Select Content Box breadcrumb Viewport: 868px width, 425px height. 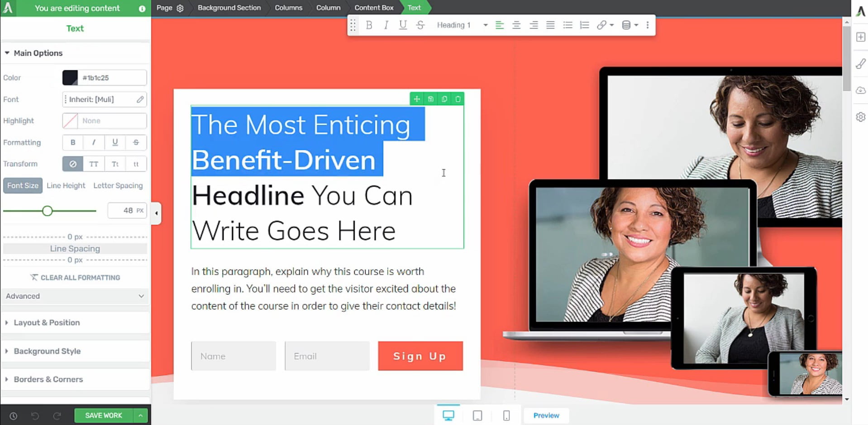point(374,8)
